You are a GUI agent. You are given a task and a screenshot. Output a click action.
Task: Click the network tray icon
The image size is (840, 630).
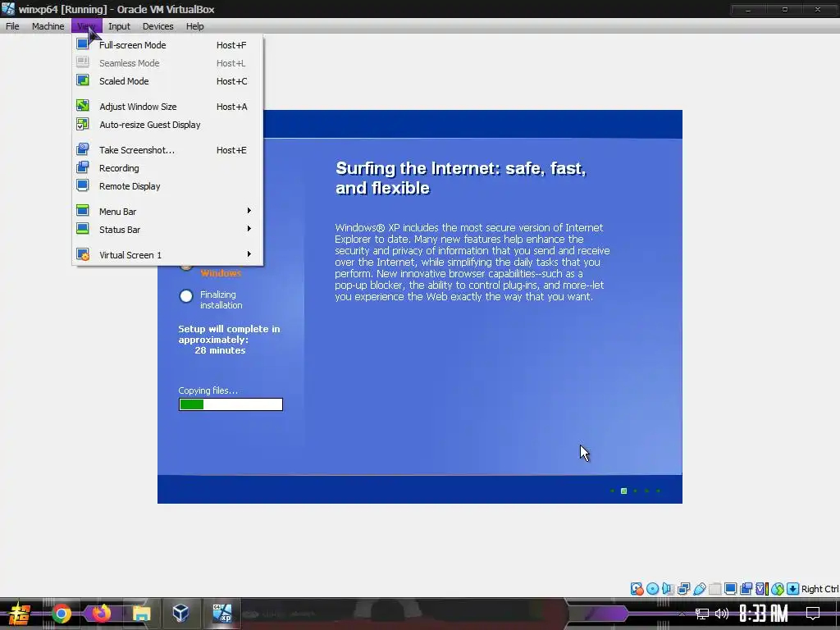[702, 614]
